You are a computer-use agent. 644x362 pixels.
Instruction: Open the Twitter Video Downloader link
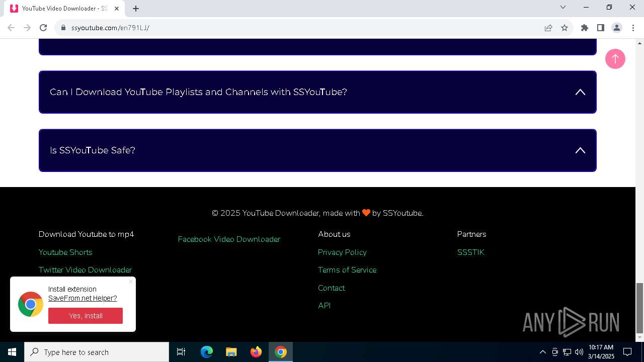click(85, 270)
